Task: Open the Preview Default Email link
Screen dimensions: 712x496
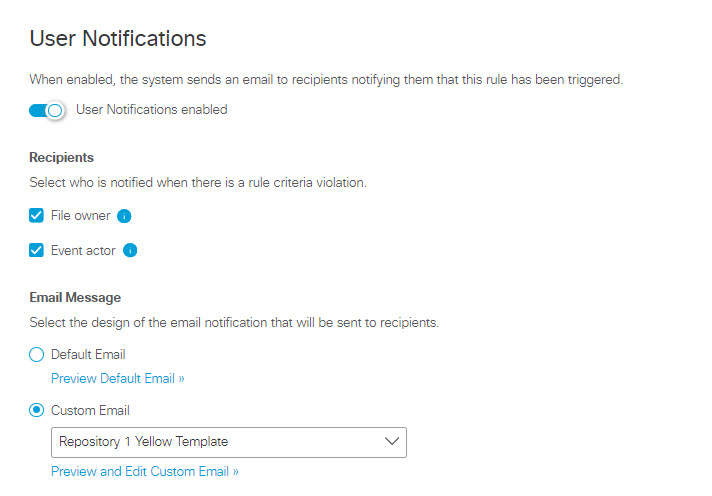Action: point(118,378)
